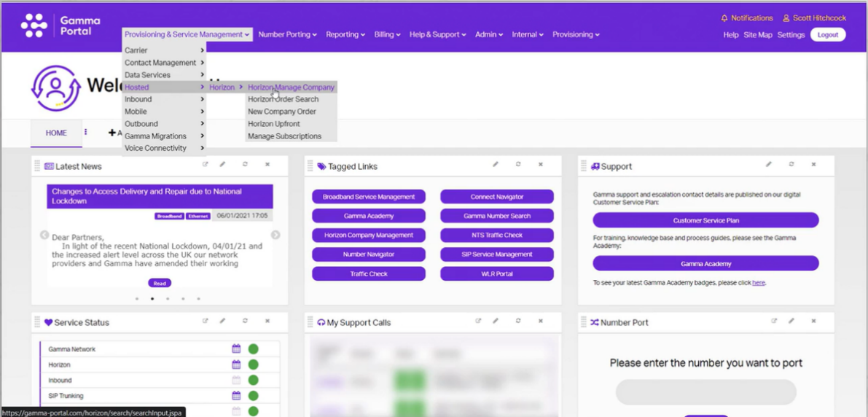The height and width of the screenshot is (417, 868).
Task: Refresh the My Support Calls widget
Action: (x=518, y=321)
